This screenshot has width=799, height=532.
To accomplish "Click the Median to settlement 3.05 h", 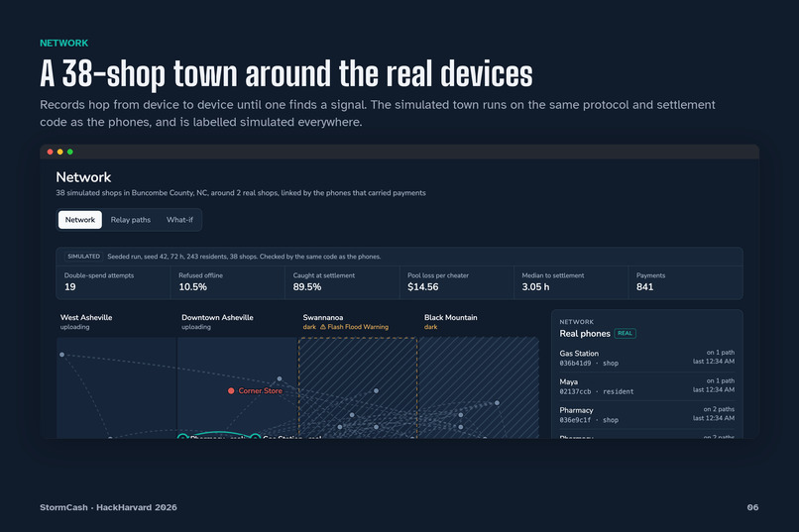I will click(571, 281).
